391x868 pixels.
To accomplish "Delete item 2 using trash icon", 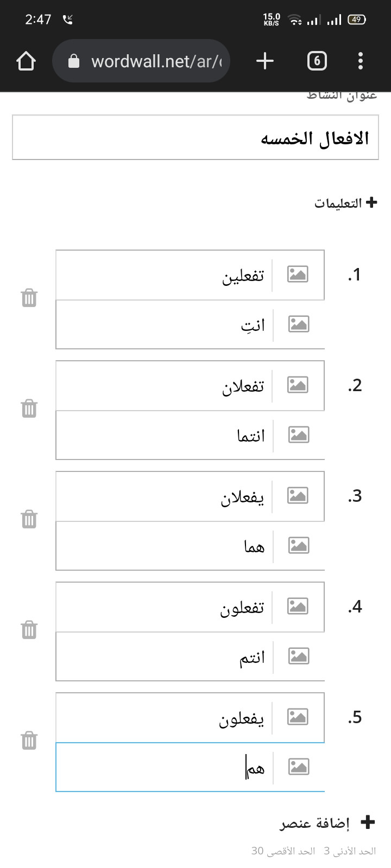I will [x=29, y=409].
